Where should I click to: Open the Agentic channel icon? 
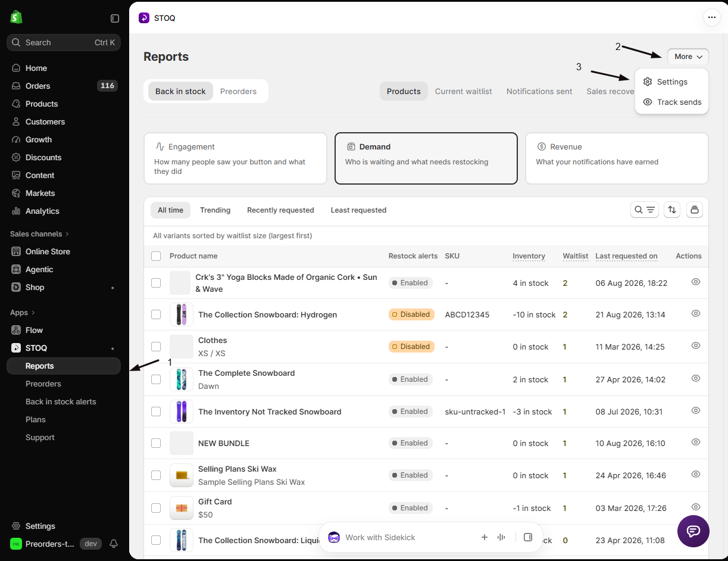(x=16, y=269)
